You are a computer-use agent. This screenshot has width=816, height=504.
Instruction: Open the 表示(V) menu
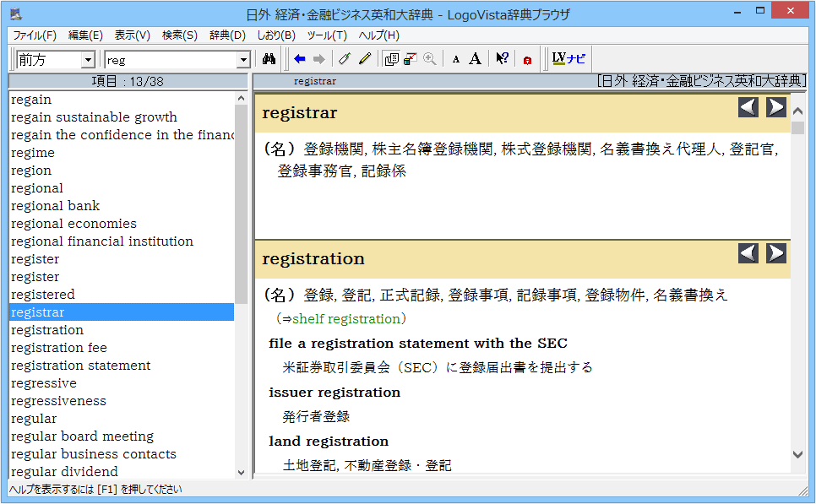[132, 35]
